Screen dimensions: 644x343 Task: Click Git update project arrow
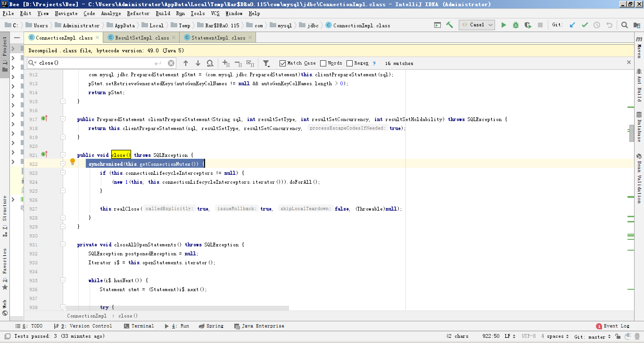pos(572,25)
